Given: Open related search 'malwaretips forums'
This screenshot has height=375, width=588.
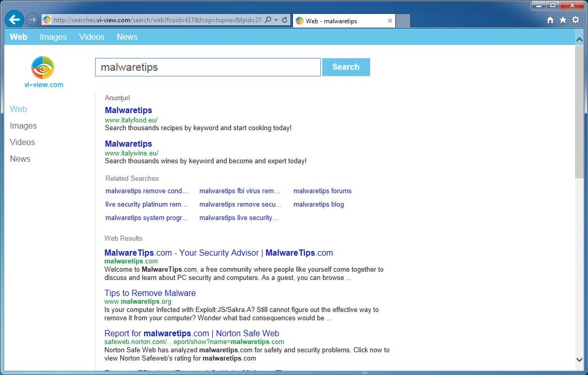Looking at the screenshot, I should (x=322, y=191).
